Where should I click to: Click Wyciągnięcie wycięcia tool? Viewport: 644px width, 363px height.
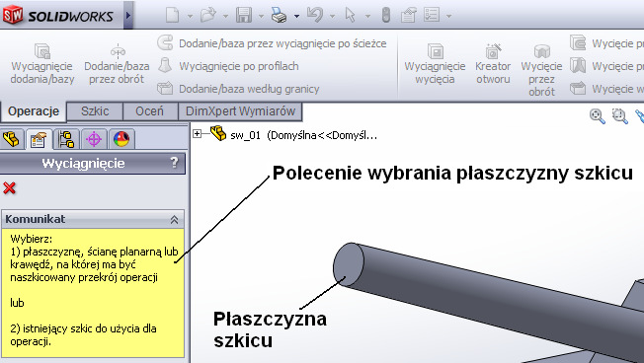435,63
